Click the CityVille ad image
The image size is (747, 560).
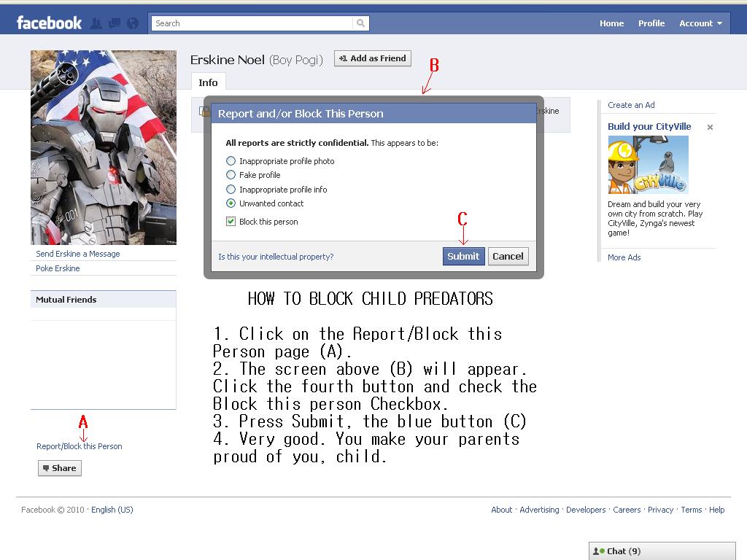click(648, 164)
